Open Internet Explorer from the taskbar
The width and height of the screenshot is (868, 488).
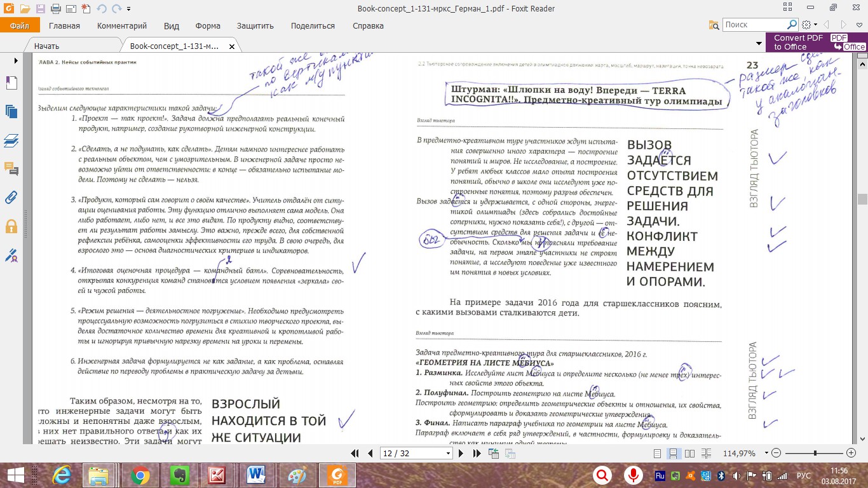62,475
